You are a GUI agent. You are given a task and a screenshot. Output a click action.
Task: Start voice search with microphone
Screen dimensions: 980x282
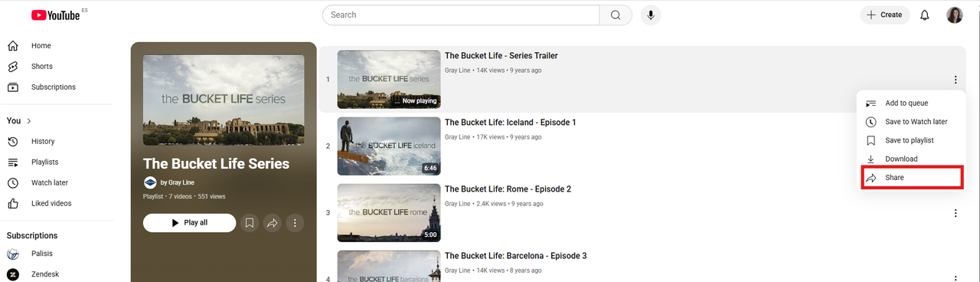651,15
